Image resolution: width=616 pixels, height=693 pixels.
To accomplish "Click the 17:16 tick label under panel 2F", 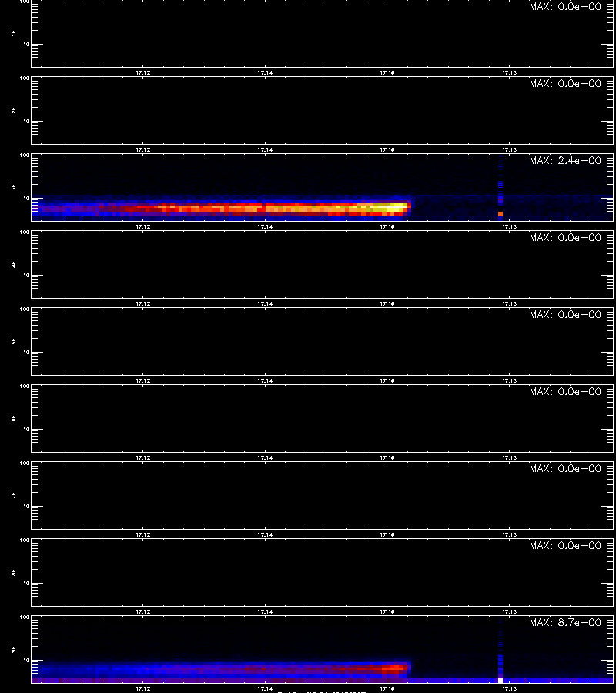I will [387, 150].
